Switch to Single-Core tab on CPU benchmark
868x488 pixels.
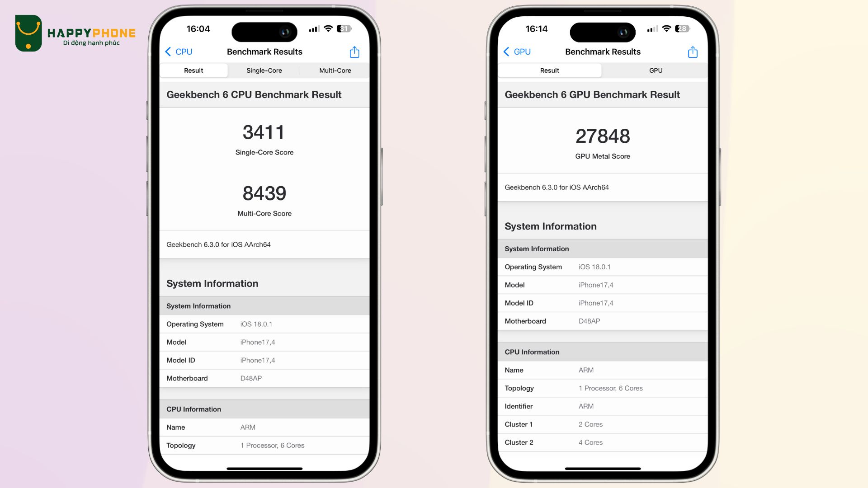click(264, 70)
